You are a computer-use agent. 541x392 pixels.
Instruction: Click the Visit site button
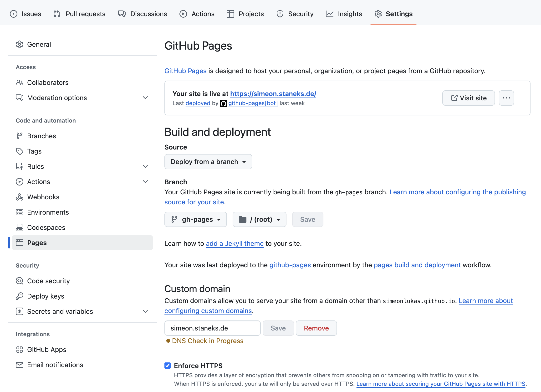(x=469, y=98)
